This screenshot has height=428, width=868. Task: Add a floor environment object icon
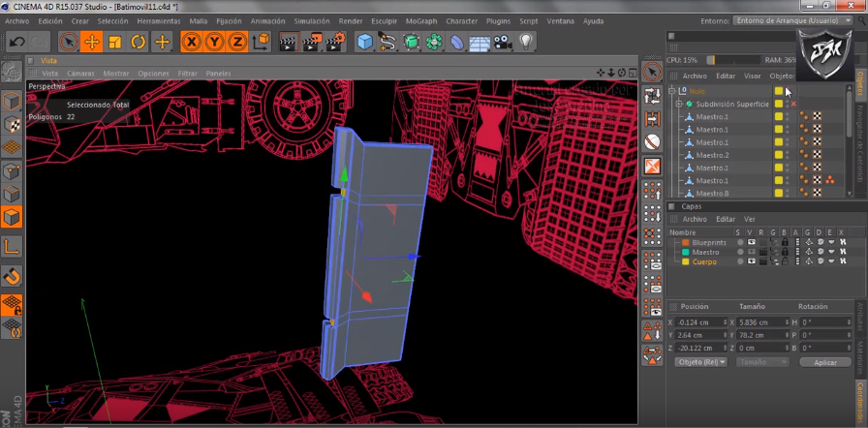click(x=480, y=42)
